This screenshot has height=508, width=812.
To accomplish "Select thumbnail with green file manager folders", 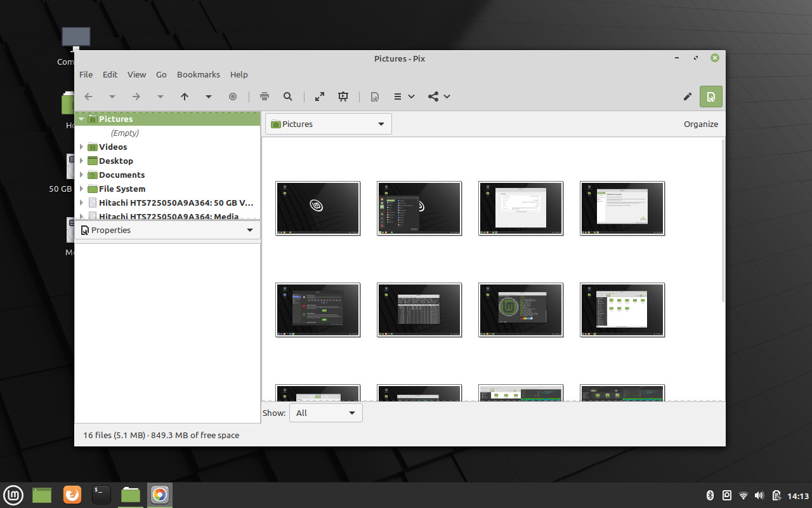I will click(x=622, y=310).
